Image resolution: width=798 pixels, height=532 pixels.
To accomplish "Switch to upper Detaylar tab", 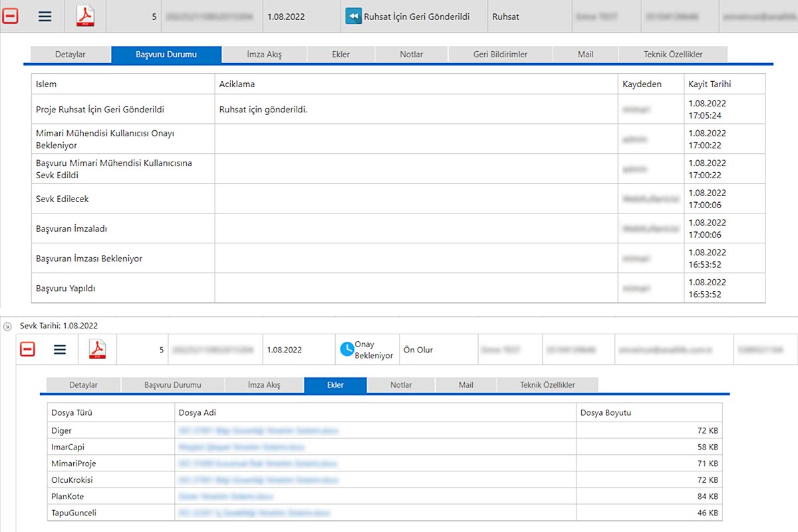I will [70, 55].
